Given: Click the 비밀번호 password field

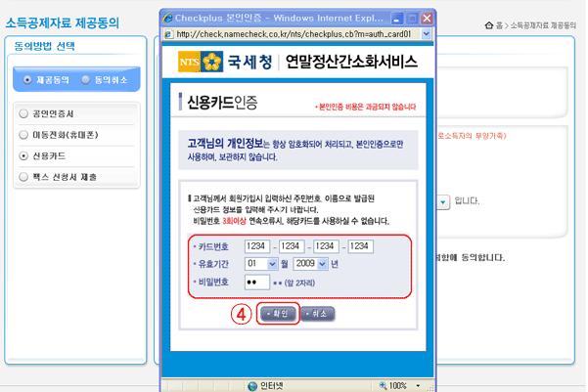Looking at the screenshot, I should pyautogui.click(x=257, y=283).
